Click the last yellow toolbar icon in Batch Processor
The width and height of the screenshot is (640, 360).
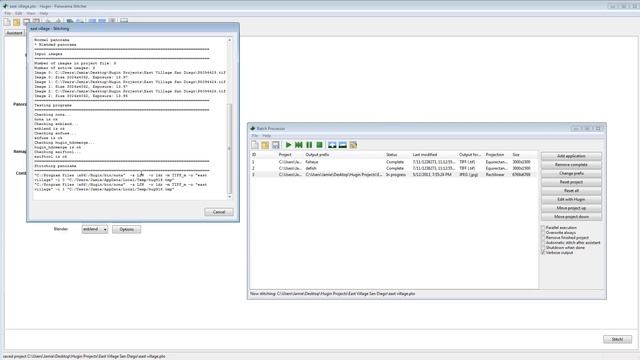coord(353,145)
